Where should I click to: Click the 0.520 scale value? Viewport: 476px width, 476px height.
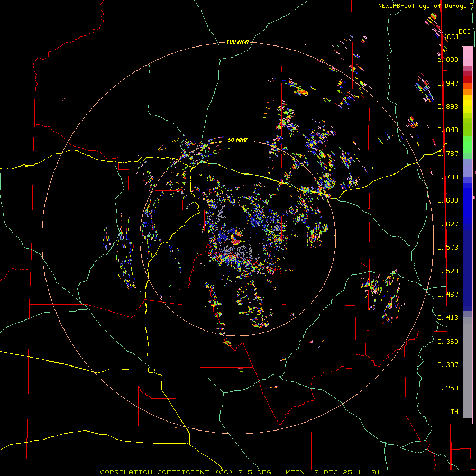click(x=448, y=271)
